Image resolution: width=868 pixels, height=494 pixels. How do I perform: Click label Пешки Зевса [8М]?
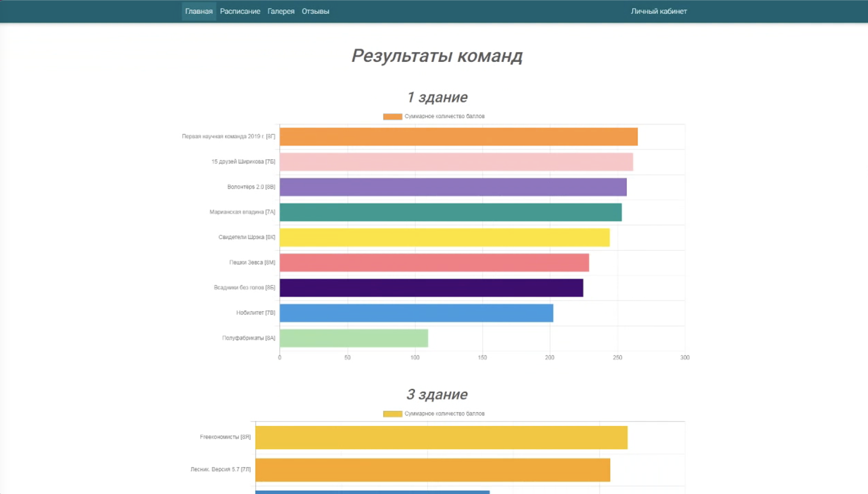[252, 262]
